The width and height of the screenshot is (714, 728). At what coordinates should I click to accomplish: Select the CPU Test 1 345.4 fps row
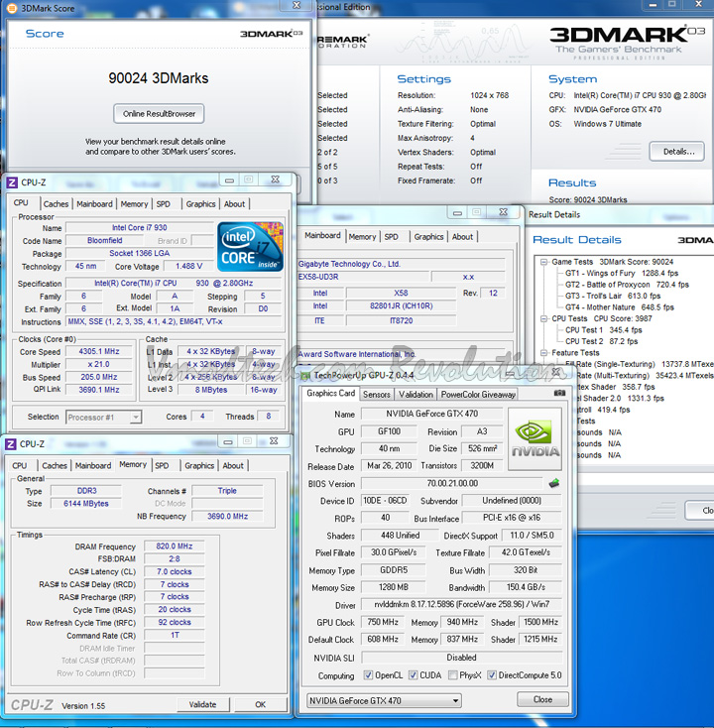tap(604, 330)
